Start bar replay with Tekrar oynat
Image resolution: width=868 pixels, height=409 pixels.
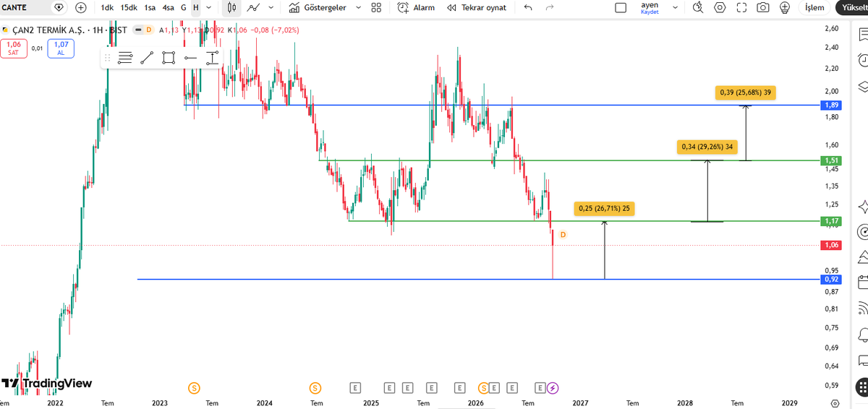click(476, 7)
